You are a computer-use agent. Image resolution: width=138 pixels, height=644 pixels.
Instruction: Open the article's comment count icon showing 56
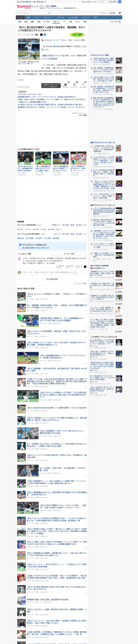click(x=32, y=35)
